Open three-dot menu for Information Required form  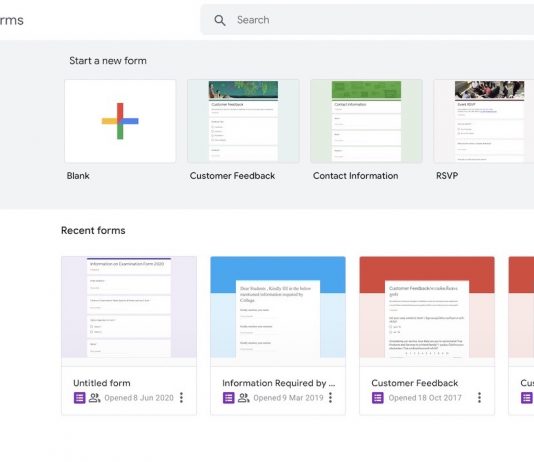(330, 398)
